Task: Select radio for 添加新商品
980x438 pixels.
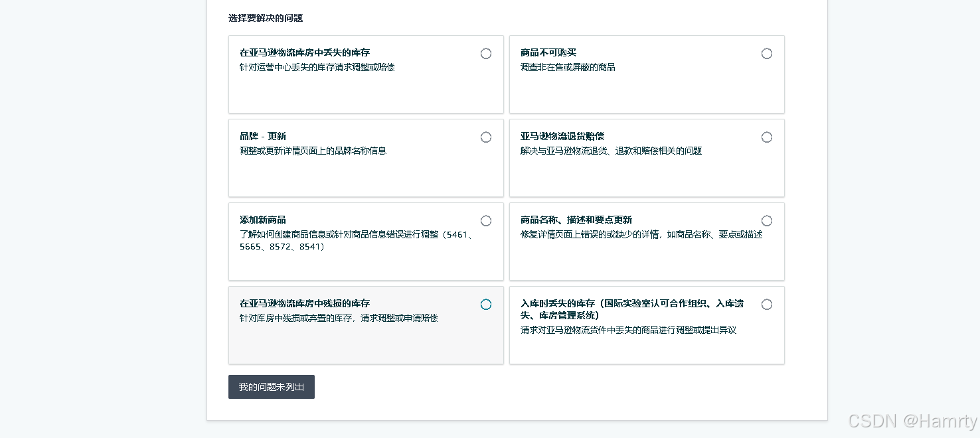Action: coord(486,221)
